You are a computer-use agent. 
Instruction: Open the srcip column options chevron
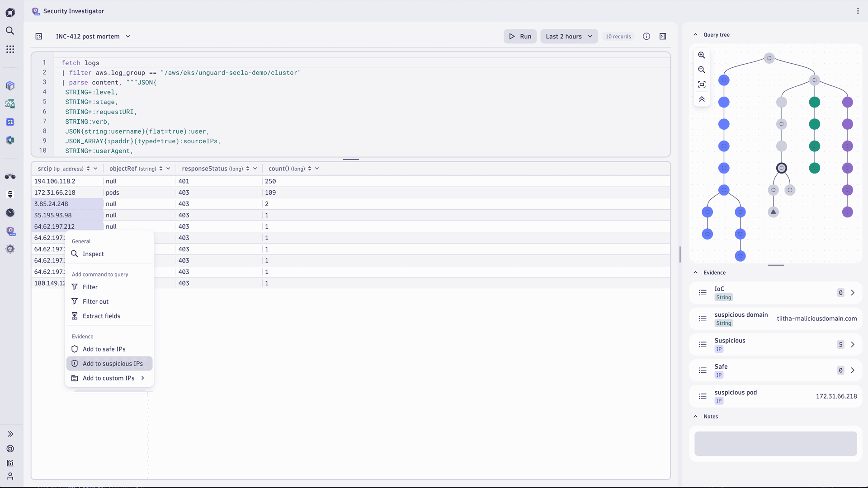point(95,169)
